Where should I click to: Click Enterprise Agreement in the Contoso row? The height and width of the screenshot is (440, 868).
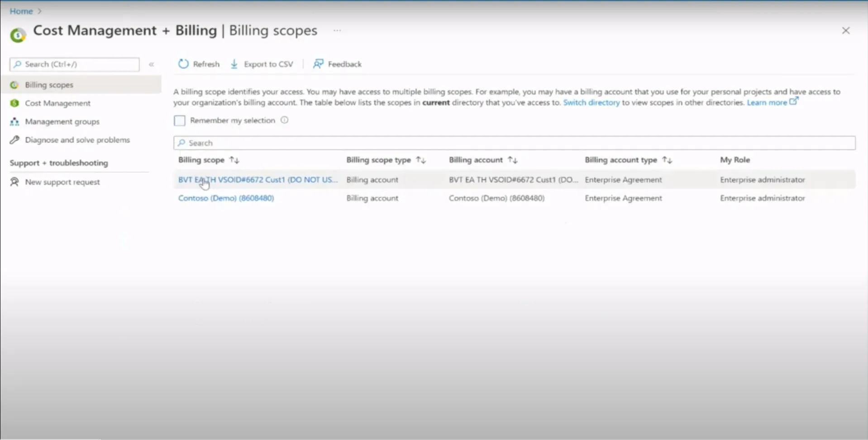pos(623,198)
